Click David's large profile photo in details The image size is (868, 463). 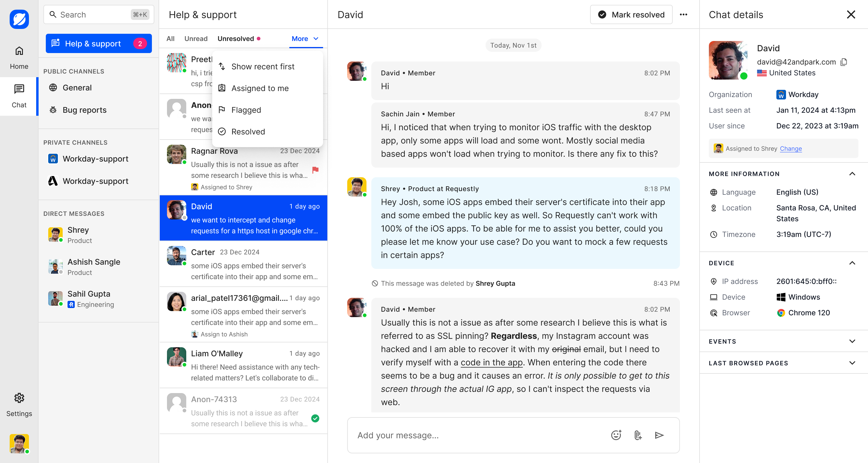pyautogui.click(x=728, y=60)
